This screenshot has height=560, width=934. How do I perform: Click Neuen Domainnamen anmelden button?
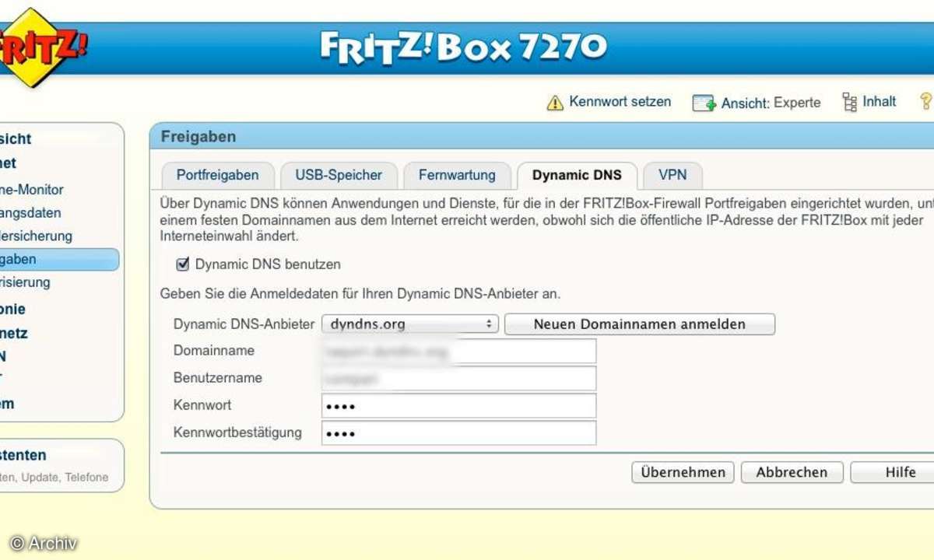(640, 324)
